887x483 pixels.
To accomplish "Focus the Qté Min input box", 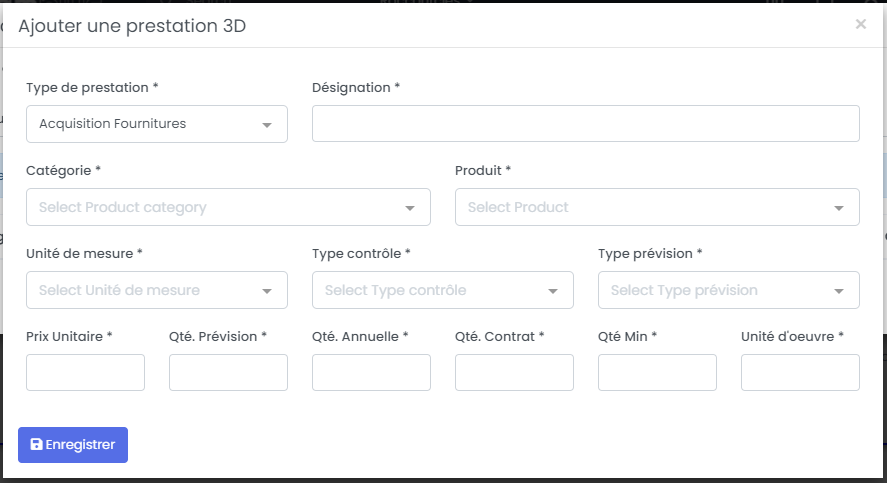I will pos(657,373).
